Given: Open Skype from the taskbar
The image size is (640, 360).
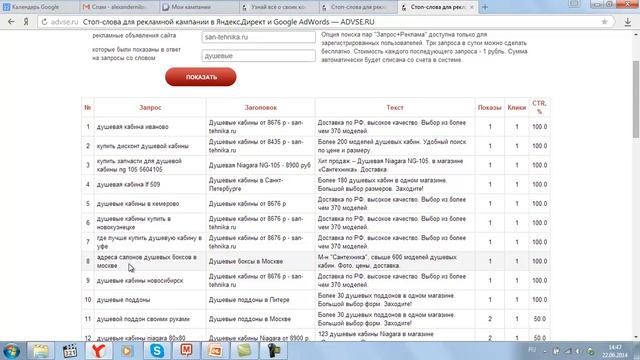Looking at the screenshot, I should [157, 351].
